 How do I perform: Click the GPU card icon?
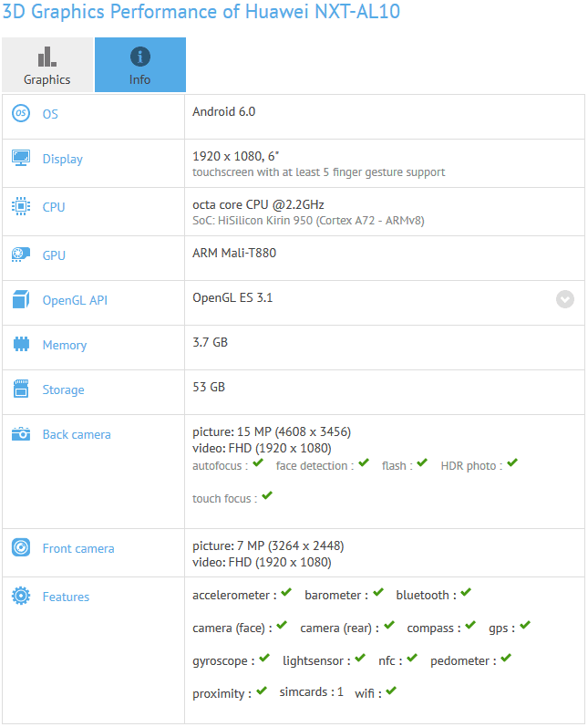pyautogui.click(x=20, y=254)
